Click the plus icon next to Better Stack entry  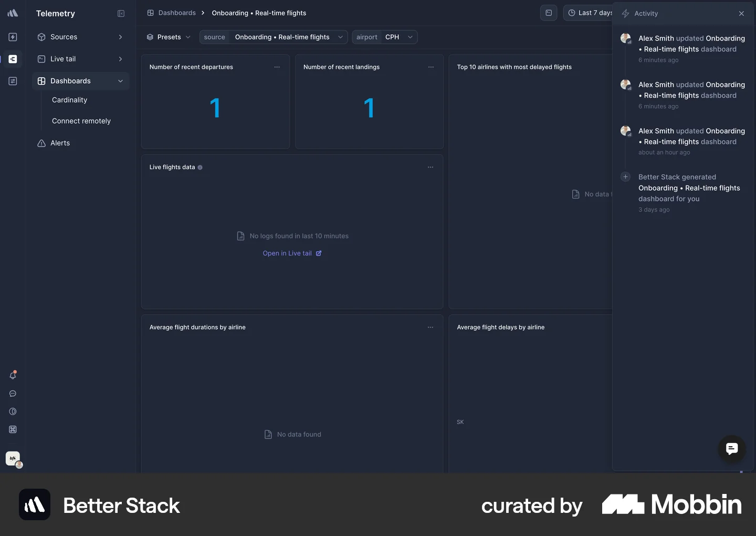click(x=625, y=177)
